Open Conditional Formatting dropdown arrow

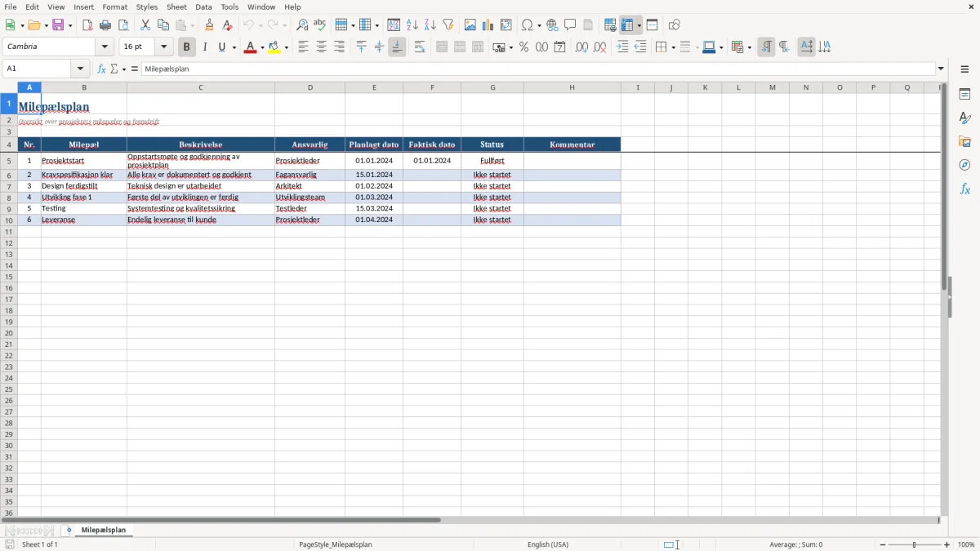click(749, 47)
